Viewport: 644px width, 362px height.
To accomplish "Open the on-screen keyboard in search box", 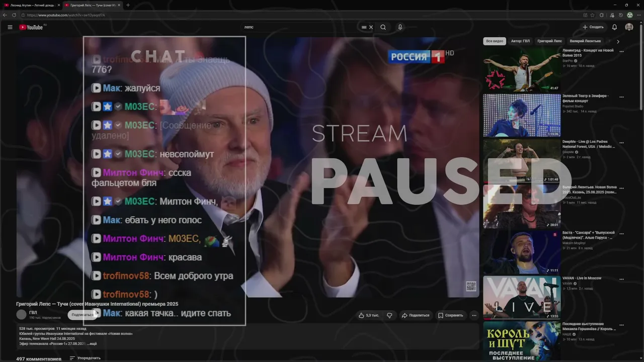I will 364,27.
